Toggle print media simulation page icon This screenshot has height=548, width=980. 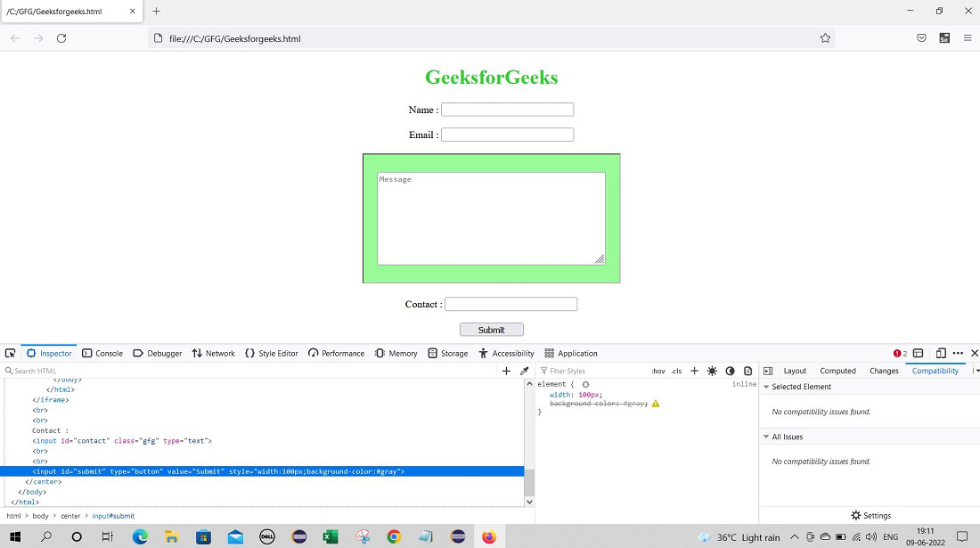click(747, 371)
